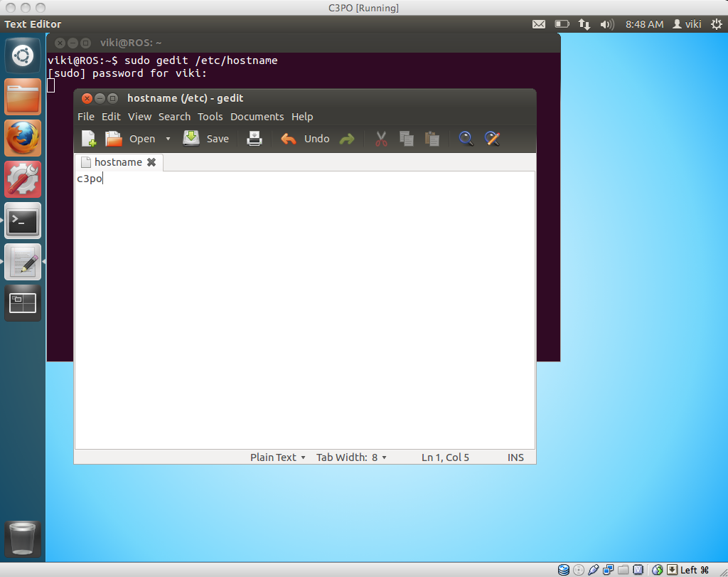Open the Find search tool
This screenshot has height=577, width=728.
pyautogui.click(x=466, y=139)
